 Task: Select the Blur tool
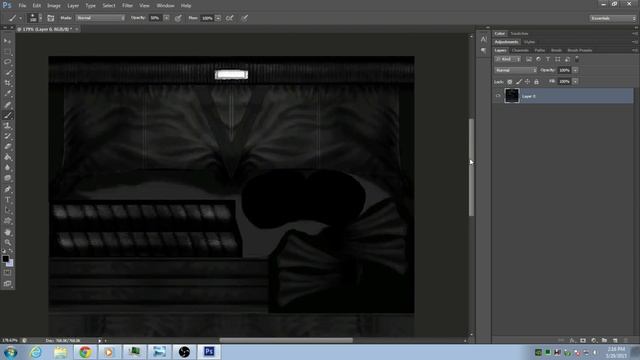7,168
